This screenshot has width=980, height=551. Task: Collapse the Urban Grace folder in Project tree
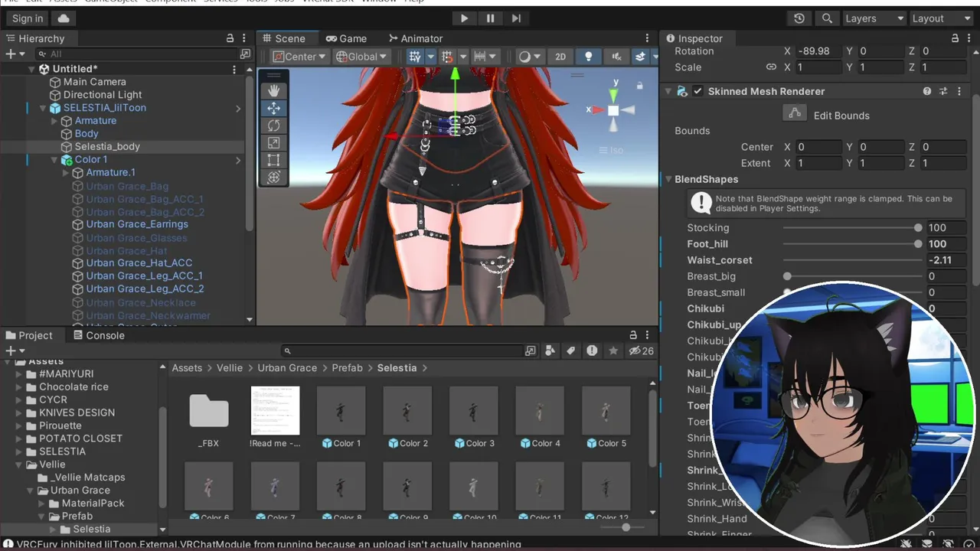click(31, 491)
